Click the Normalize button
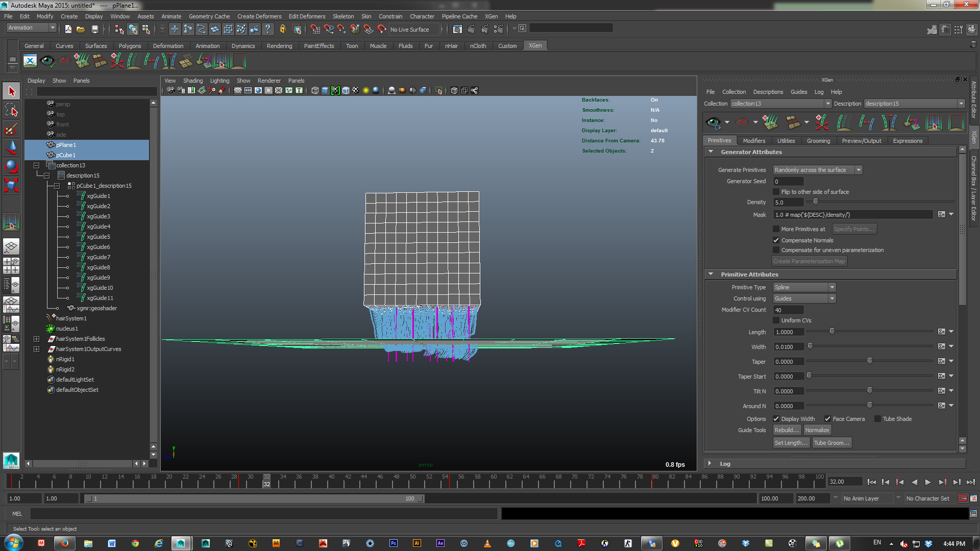This screenshot has height=551, width=980. pyautogui.click(x=817, y=430)
